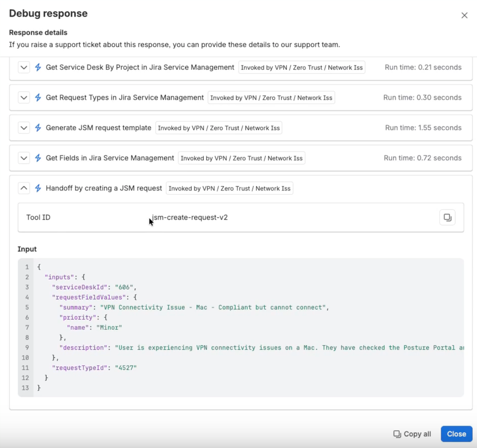Click the Input section heading
The image size is (477, 448).
(x=27, y=249)
